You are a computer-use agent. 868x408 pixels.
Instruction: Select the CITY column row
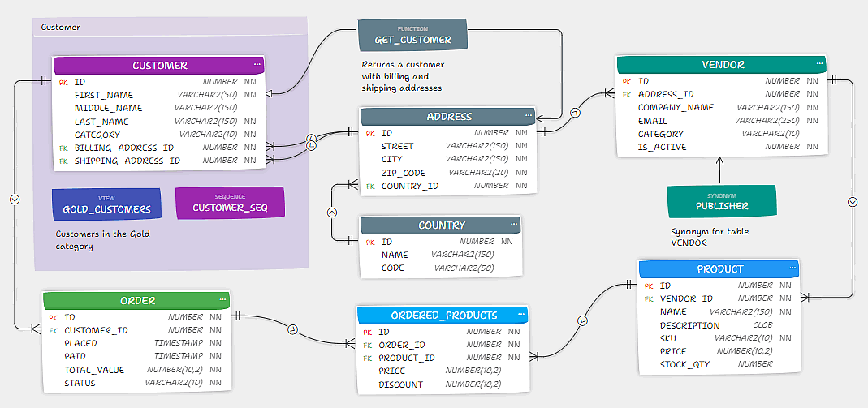448,159
